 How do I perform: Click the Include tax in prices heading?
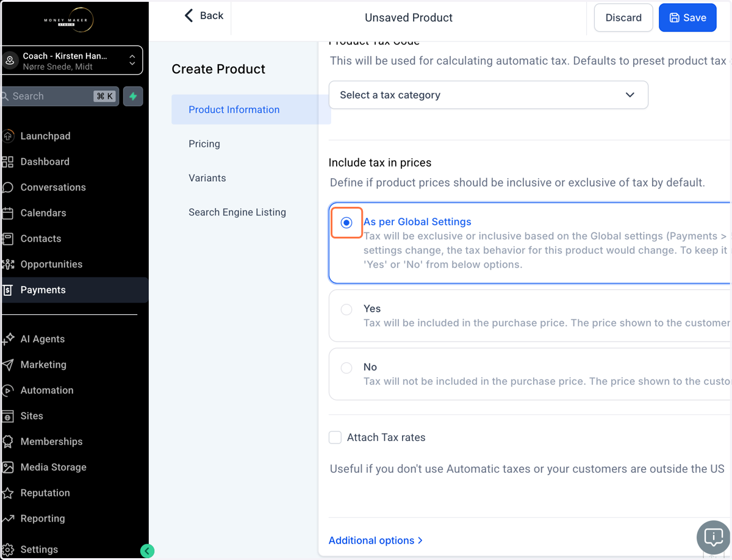point(380,163)
